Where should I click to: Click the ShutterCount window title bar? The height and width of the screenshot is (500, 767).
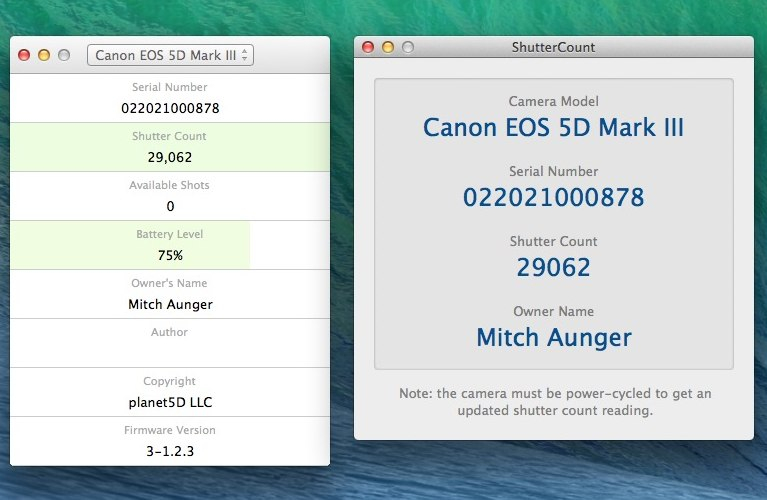[x=553, y=47]
